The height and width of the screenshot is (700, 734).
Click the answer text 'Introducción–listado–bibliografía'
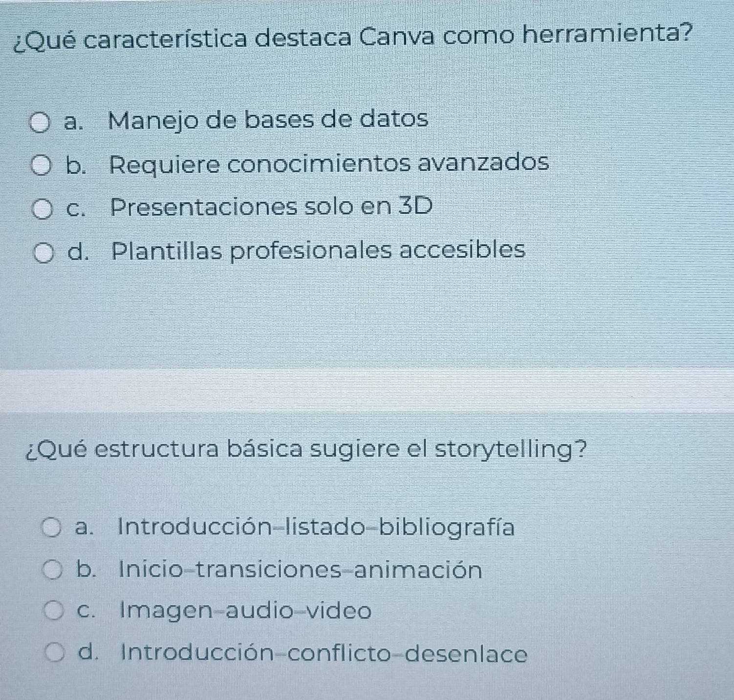(x=316, y=528)
